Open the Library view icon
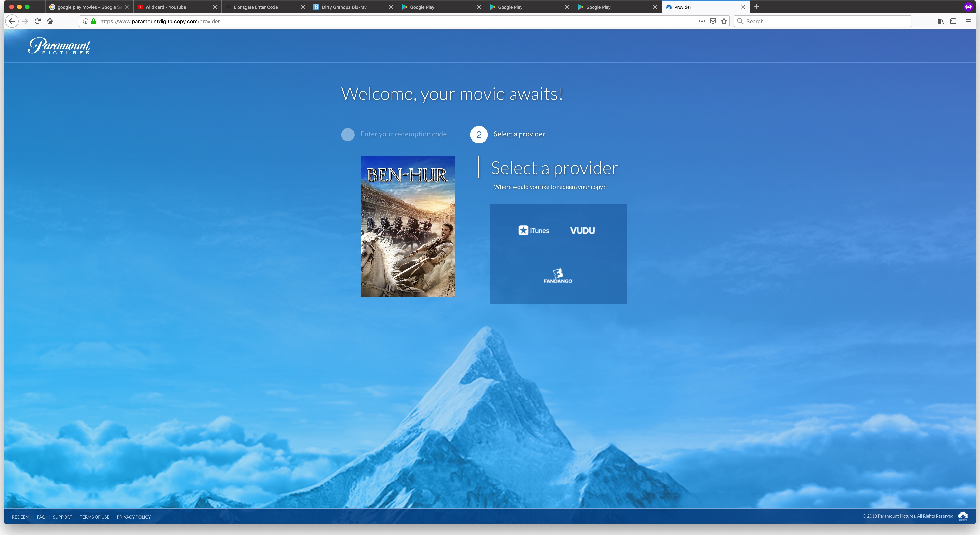This screenshot has width=980, height=535. (x=940, y=21)
